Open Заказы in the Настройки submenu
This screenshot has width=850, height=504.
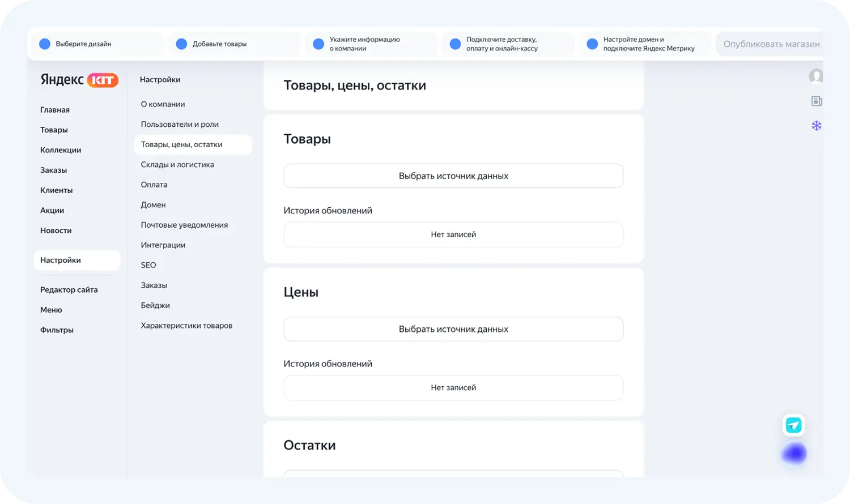point(154,285)
